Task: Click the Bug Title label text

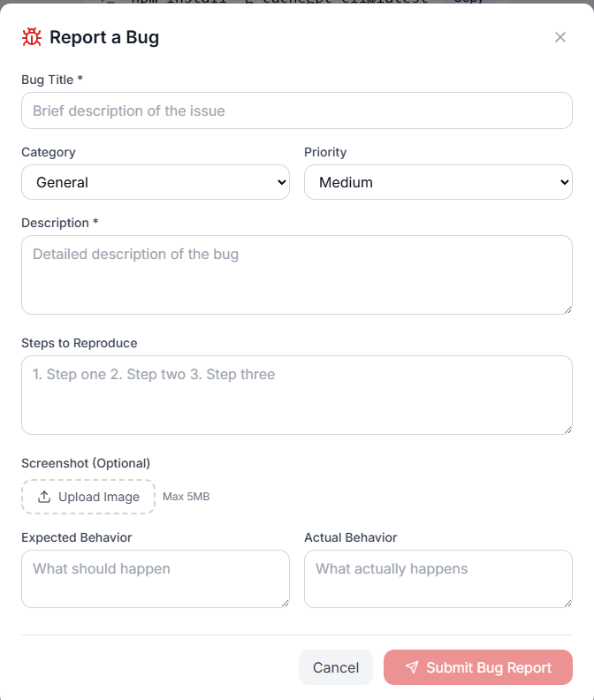Action: pos(52,80)
